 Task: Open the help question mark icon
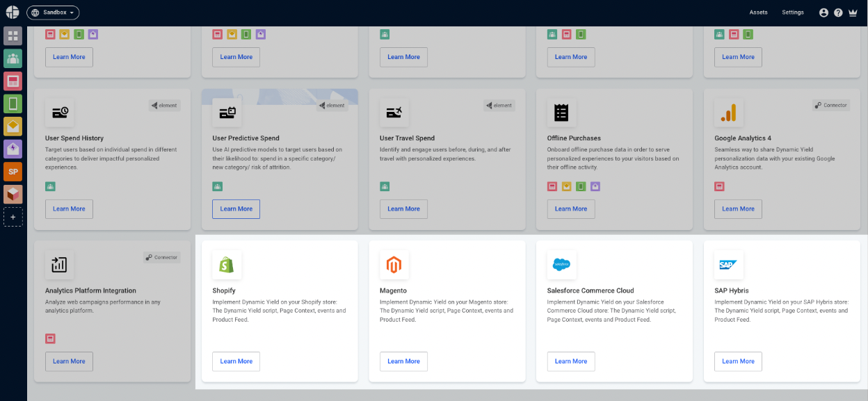click(x=838, y=13)
